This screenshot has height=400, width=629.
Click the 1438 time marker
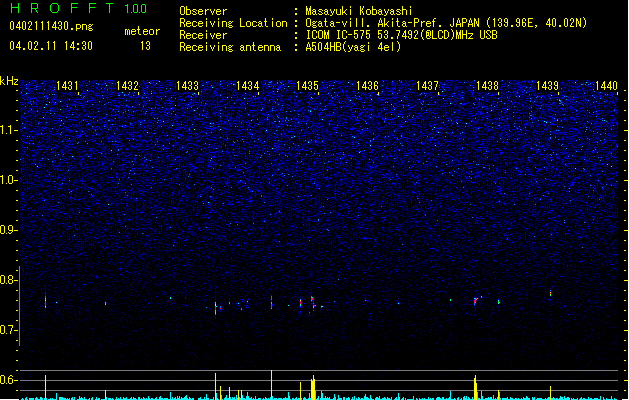point(487,85)
